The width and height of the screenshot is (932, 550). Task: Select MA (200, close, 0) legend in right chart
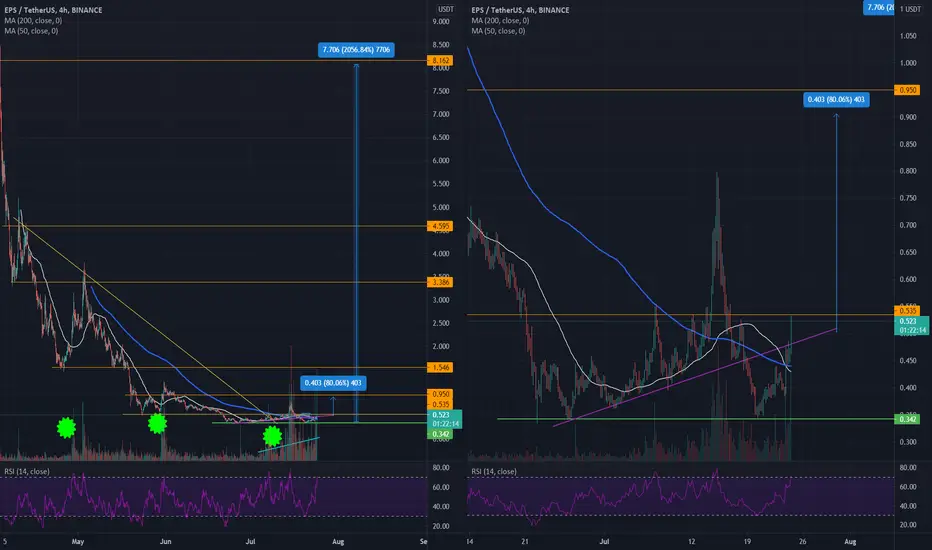pyautogui.click(x=500, y=20)
